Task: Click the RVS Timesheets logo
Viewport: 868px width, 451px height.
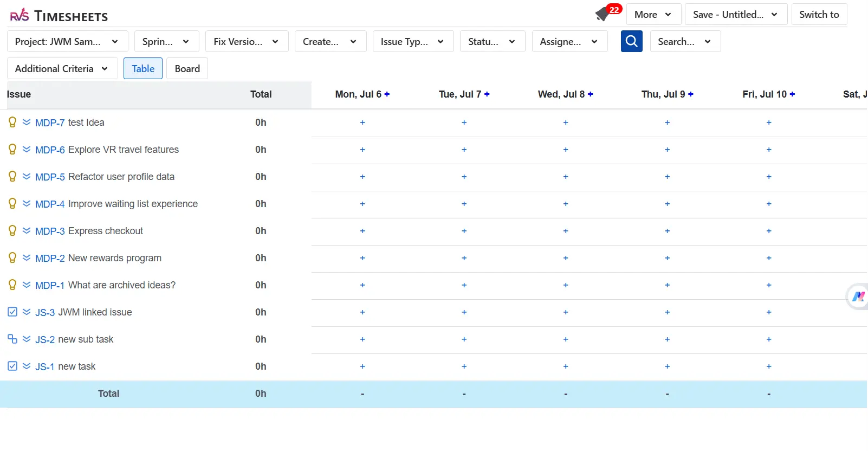Action: (x=59, y=16)
